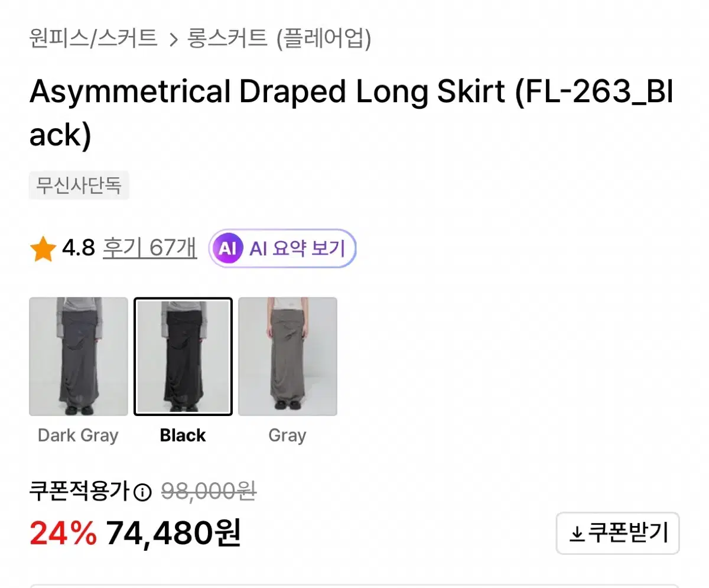The image size is (709, 588).
Task: Click the 74,480원 discounted price
Action: (174, 533)
